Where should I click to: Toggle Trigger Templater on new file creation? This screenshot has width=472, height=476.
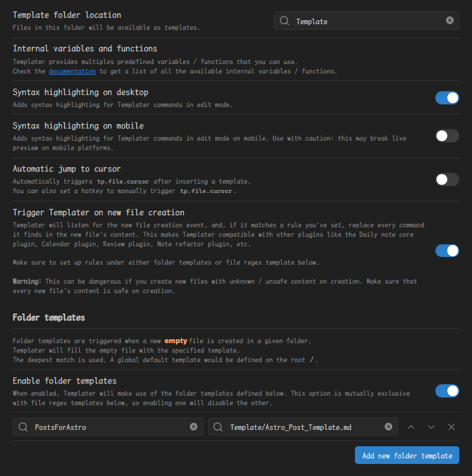click(447, 251)
